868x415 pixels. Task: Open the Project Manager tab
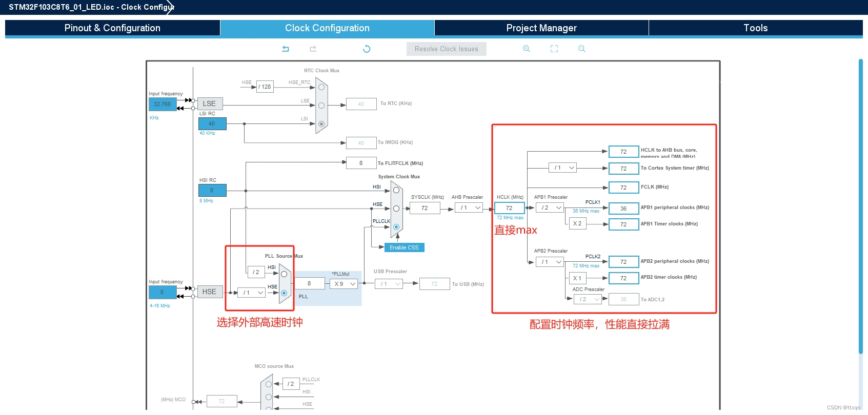coord(541,28)
